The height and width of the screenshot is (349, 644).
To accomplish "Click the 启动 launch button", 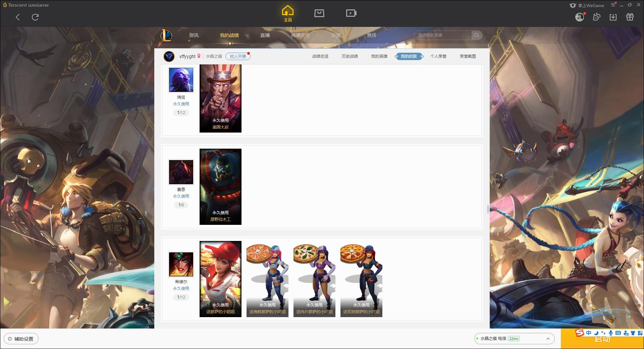I will (602, 339).
